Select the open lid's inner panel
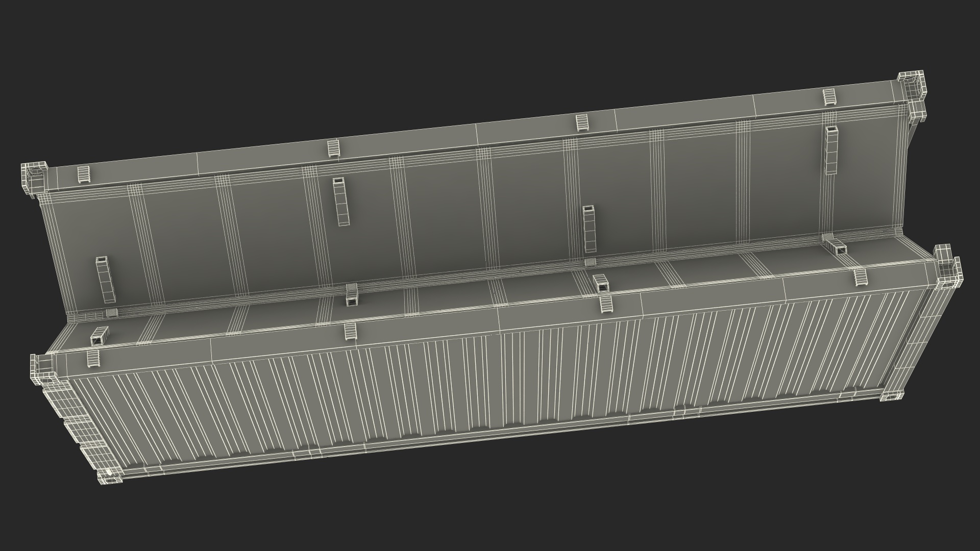Viewport: 980px width, 551px height. pyautogui.click(x=472, y=208)
